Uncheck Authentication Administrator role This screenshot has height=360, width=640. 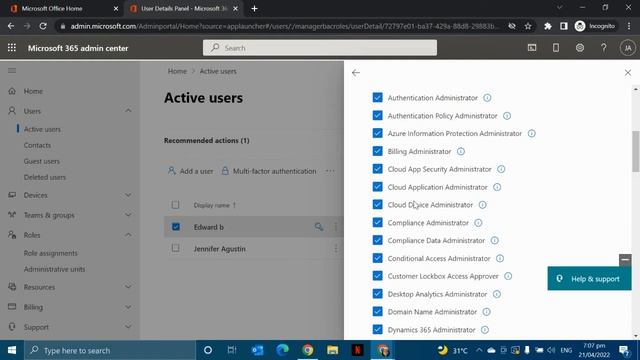378,98
